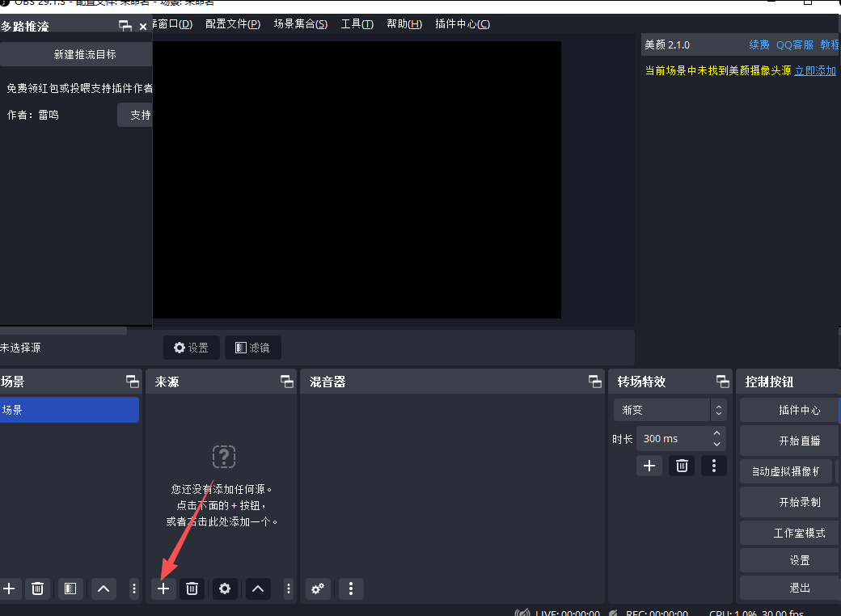This screenshot has width=841, height=616.
Task: Remove selected source with trash icon
Action: (x=192, y=589)
